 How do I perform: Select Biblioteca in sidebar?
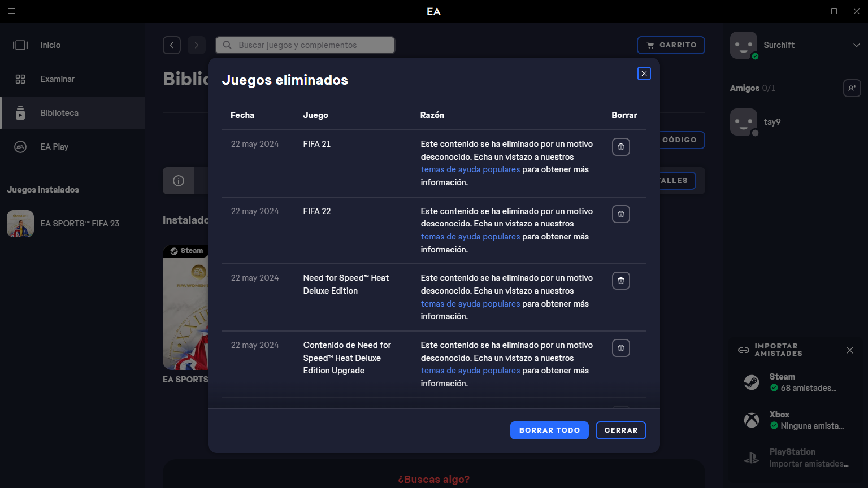[x=72, y=113]
